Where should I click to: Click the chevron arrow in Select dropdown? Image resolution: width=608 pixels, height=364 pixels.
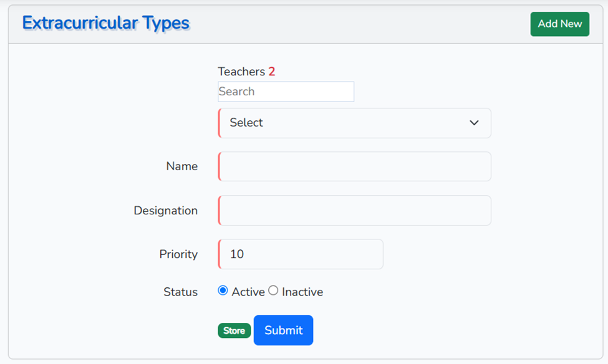point(474,123)
